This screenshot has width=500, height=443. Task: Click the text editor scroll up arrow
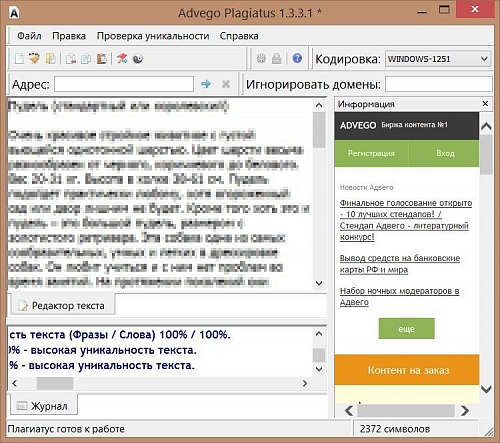[319, 105]
